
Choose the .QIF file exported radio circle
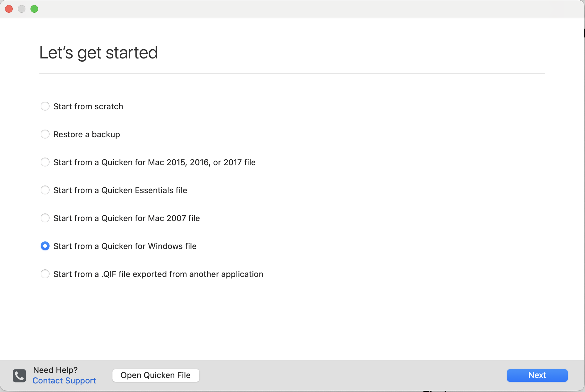45,274
